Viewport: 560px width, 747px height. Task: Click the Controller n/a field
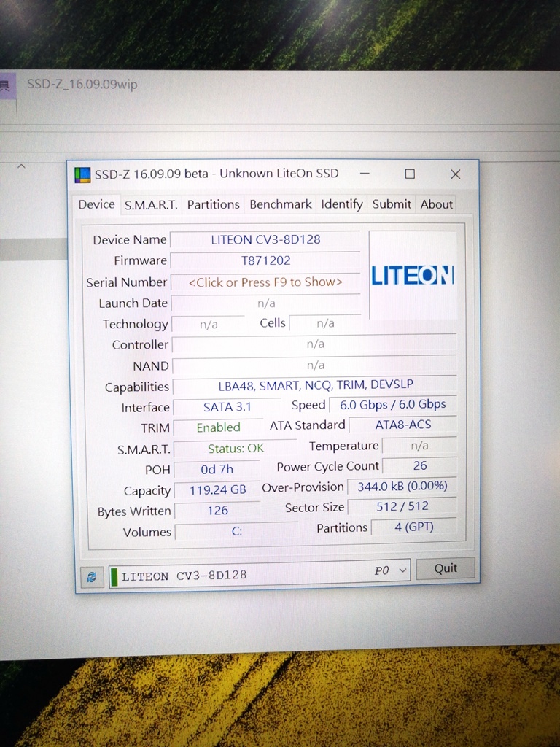[315, 344]
